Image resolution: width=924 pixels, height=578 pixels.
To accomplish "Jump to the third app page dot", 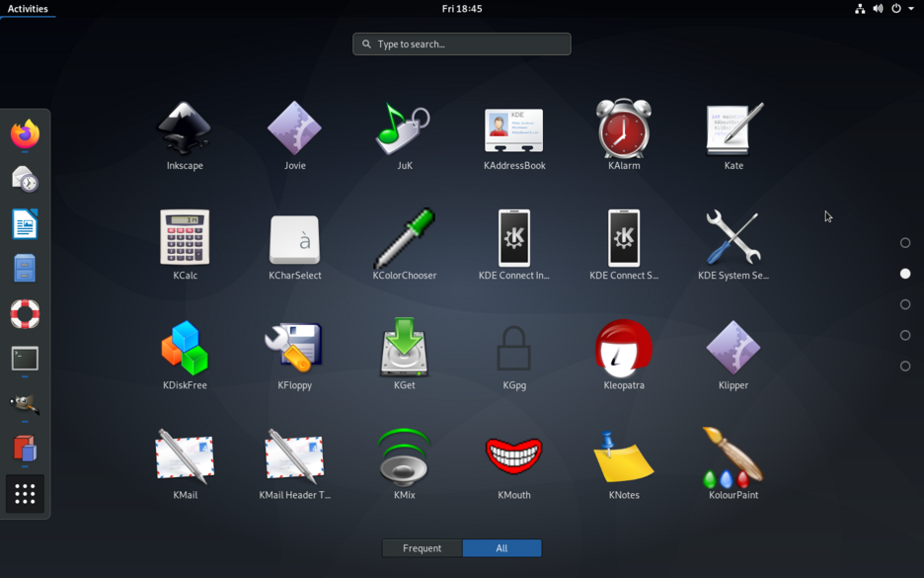I will click(x=905, y=304).
